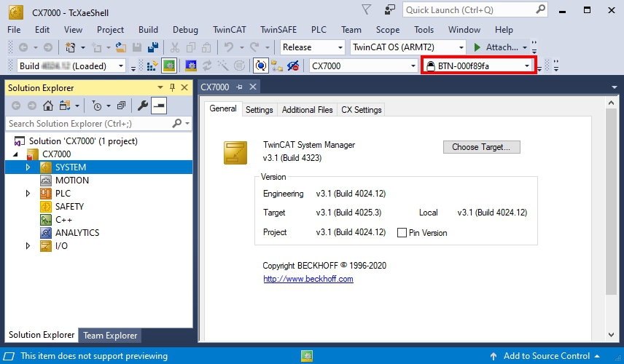
Task: Toggle the Pin Version checkbox
Action: 402,232
